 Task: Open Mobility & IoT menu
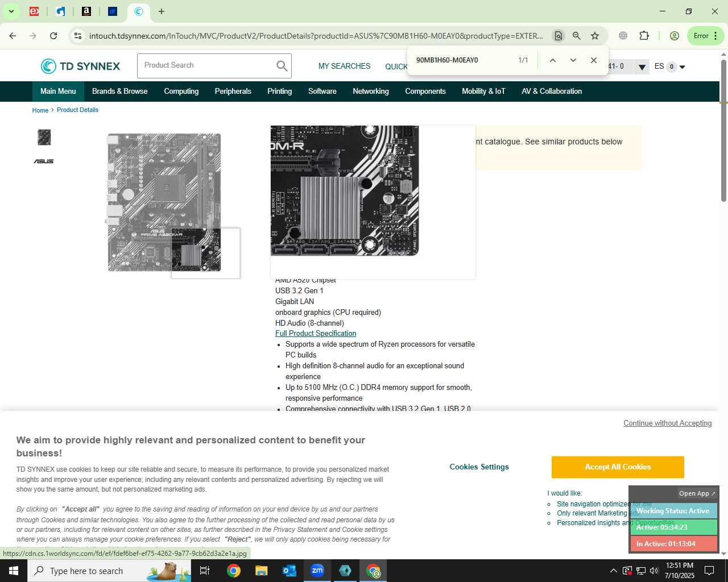(x=483, y=92)
